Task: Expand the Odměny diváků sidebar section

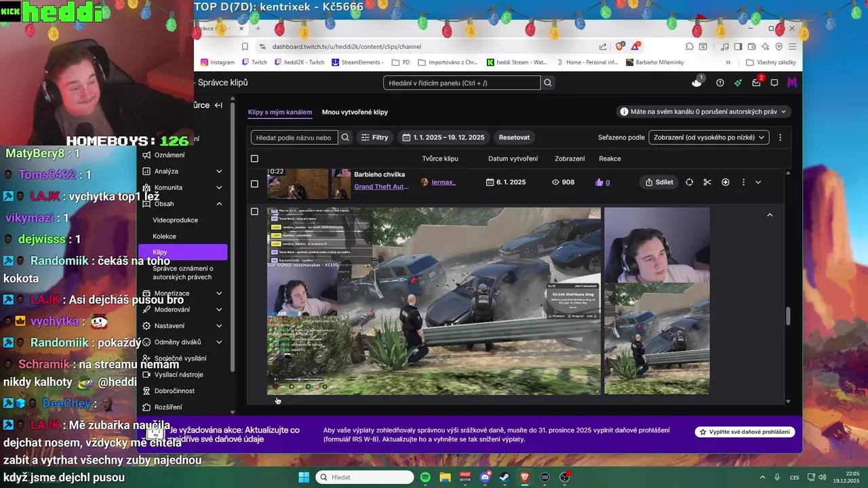Action: 219,342
